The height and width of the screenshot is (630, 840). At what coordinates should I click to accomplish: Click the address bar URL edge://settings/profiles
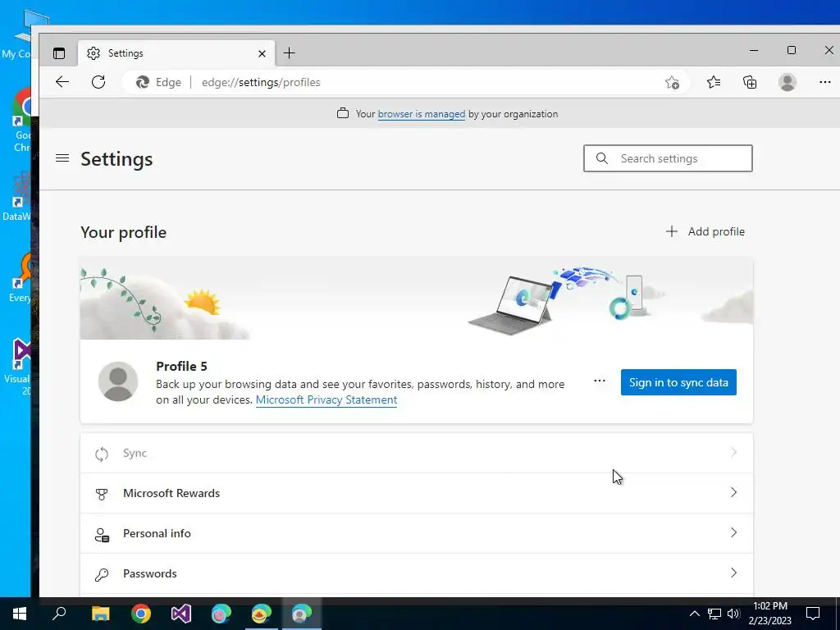[x=261, y=82]
